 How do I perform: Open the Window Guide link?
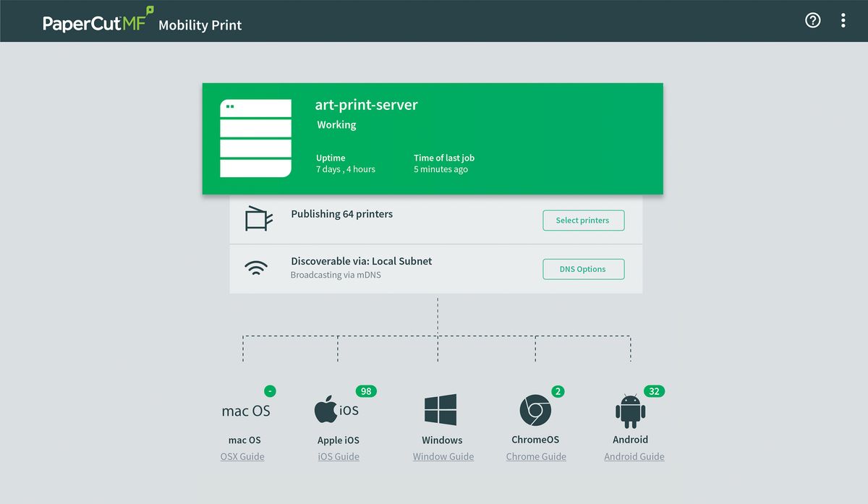tap(443, 456)
